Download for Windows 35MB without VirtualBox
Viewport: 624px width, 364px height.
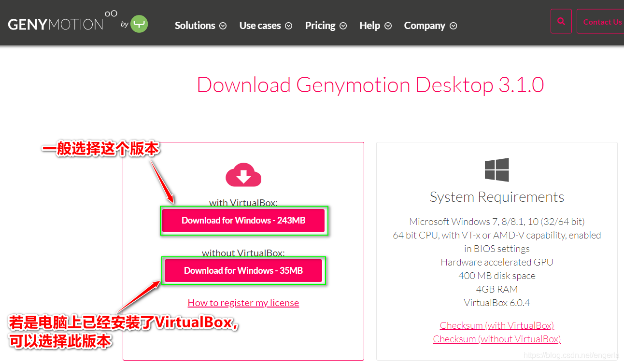point(243,270)
